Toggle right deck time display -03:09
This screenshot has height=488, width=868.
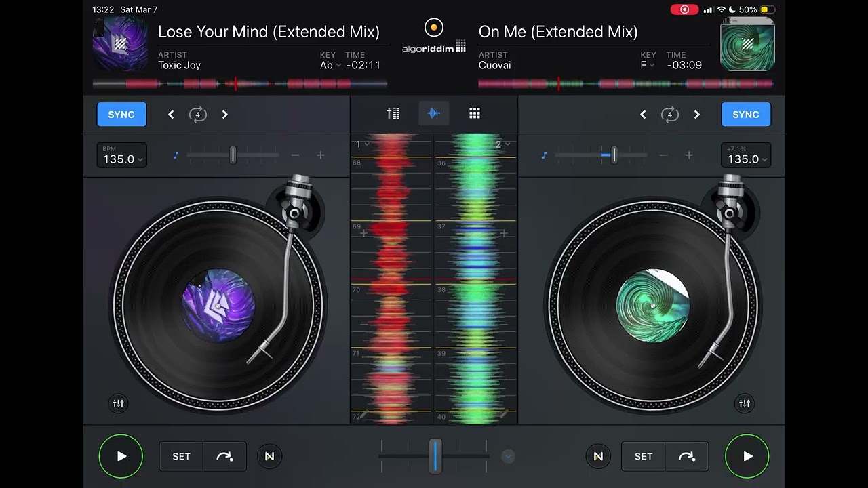(684, 65)
